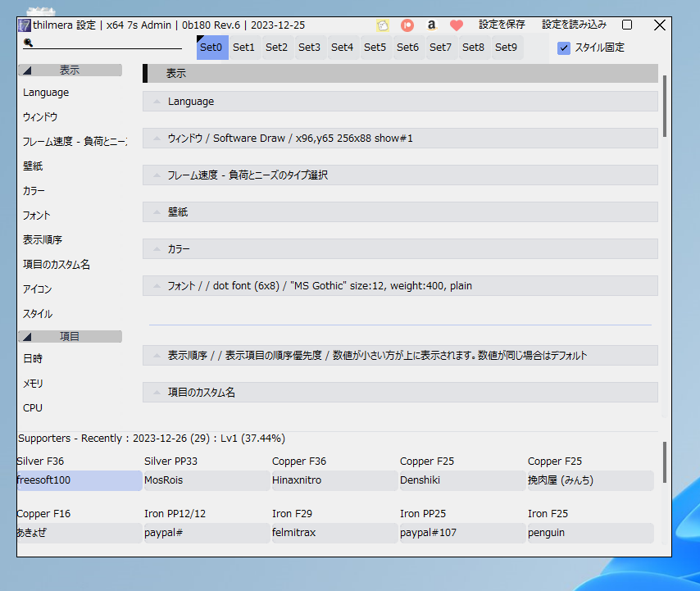Screen dimensions: 700x591
Task: Click the thilmera app icon in title bar
Action: coord(24,25)
